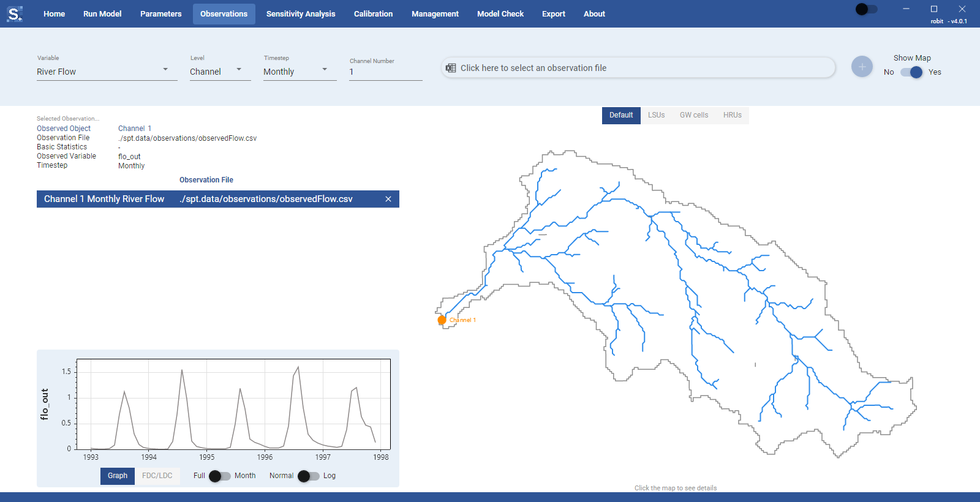Click the spreadsheet icon in file selector

(x=451, y=68)
